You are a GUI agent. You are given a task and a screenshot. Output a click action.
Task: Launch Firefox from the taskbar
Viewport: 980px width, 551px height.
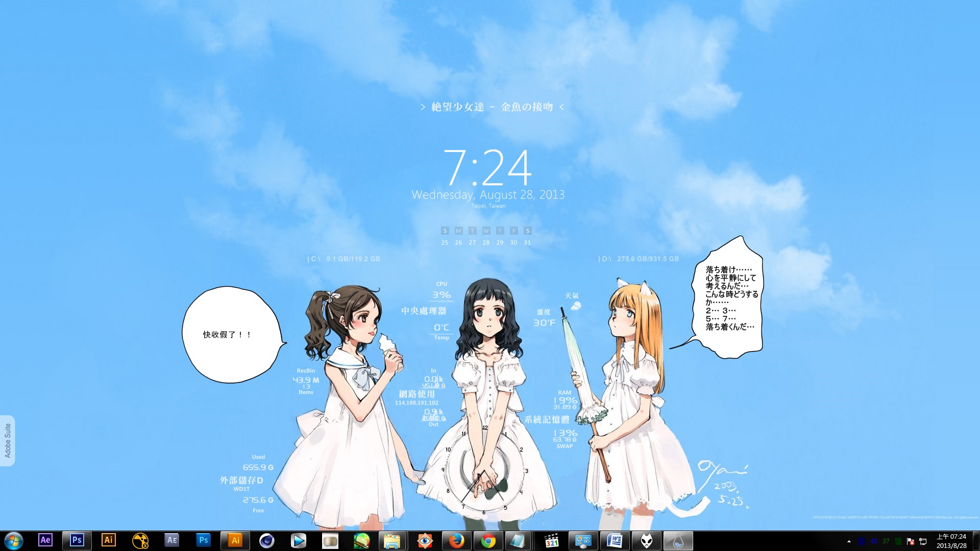coord(456,541)
